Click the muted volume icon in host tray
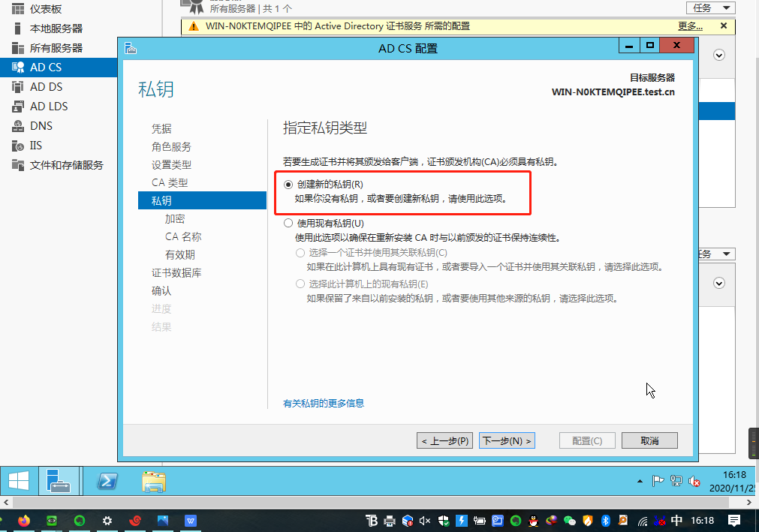Screen dimensions: 759x532 pyautogui.click(x=425, y=521)
